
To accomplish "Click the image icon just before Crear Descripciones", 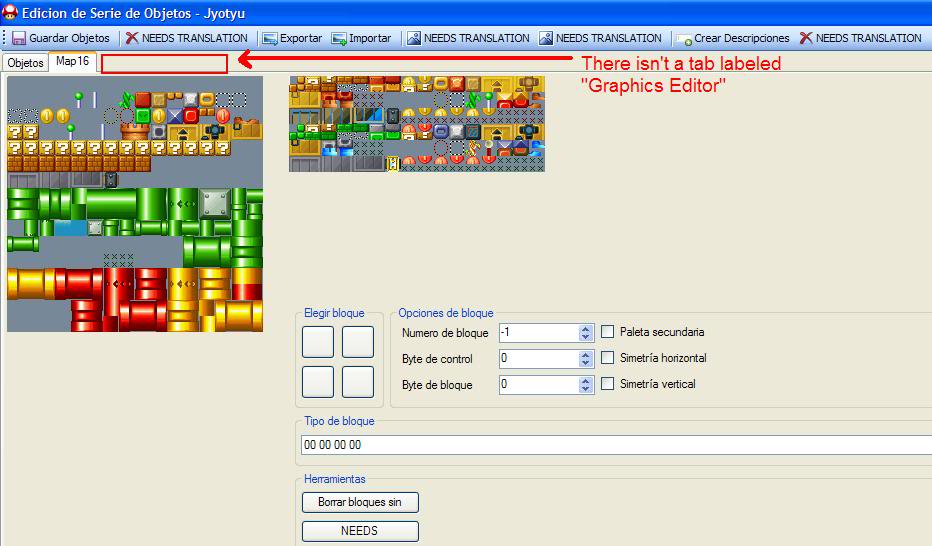I will click(x=545, y=38).
